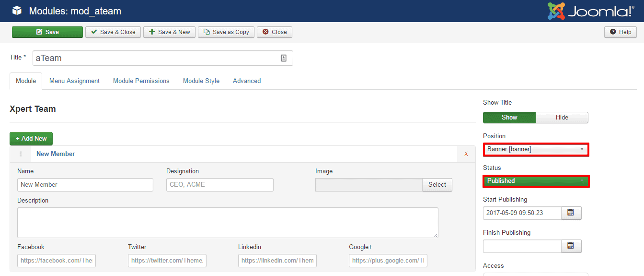Grab the drag handle beside New Member
This screenshot has height=276, width=644.
pyautogui.click(x=20, y=154)
